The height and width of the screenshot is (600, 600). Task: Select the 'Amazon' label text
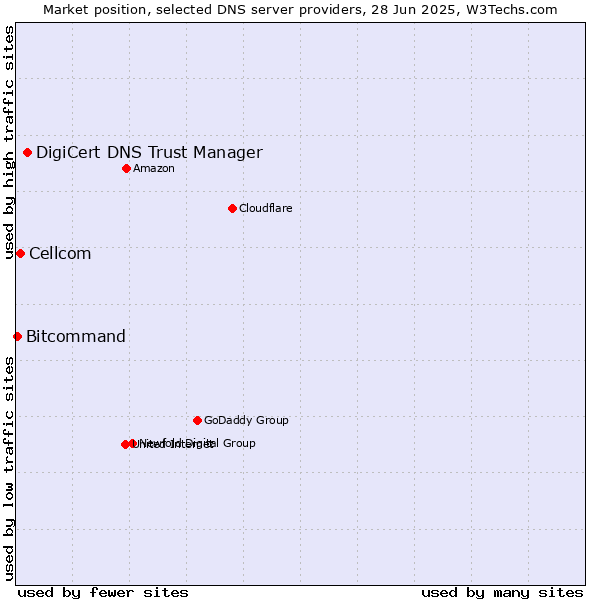(154, 169)
